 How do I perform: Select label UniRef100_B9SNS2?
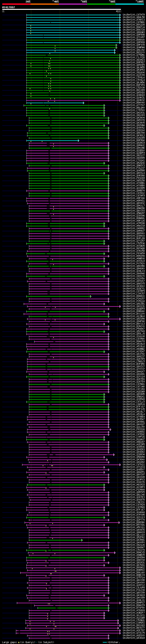pyautogui.click(x=133, y=567)
